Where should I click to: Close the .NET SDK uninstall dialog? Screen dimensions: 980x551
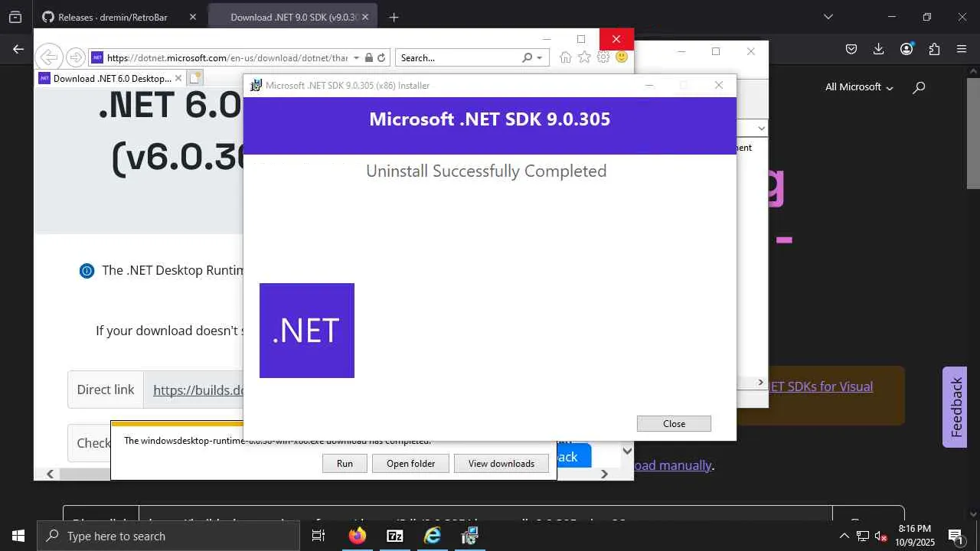[674, 423]
